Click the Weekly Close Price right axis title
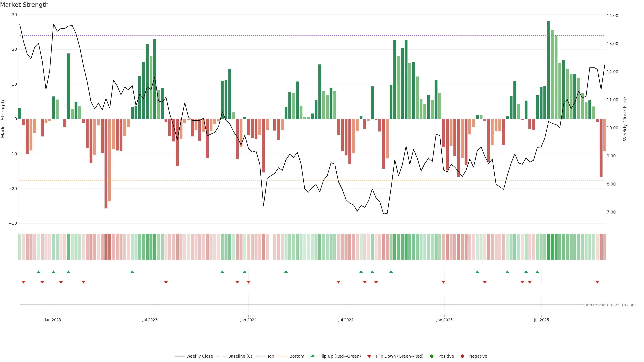Screen dimensions: 644x362 tap(625, 119)
